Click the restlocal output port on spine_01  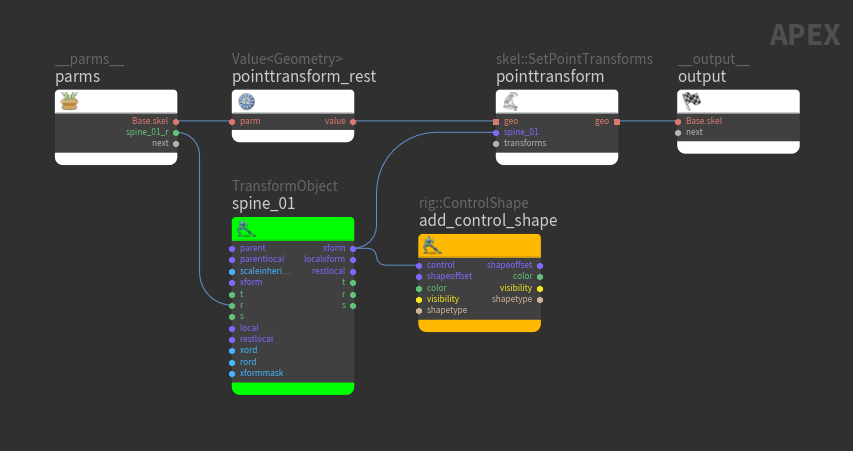click(353, 271)
